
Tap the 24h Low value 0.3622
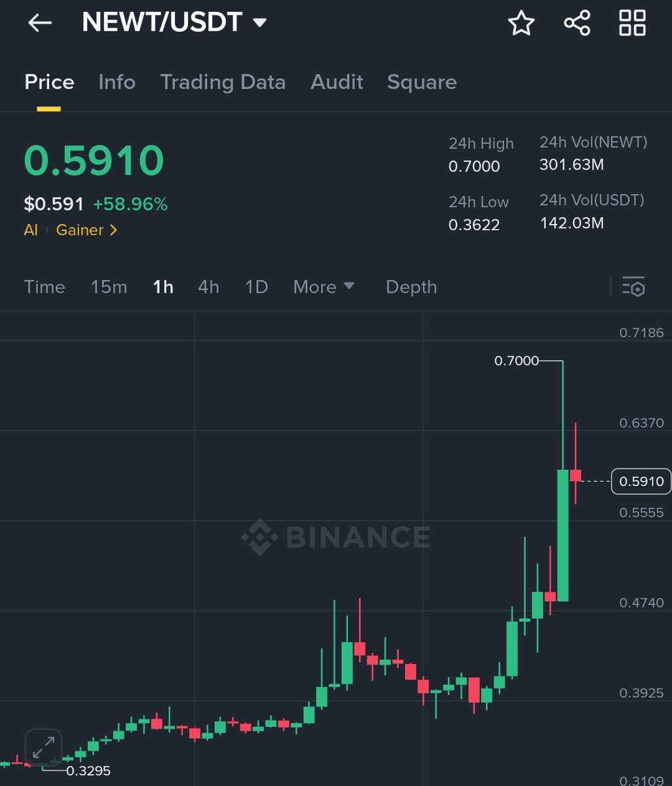tap(474, 225)
